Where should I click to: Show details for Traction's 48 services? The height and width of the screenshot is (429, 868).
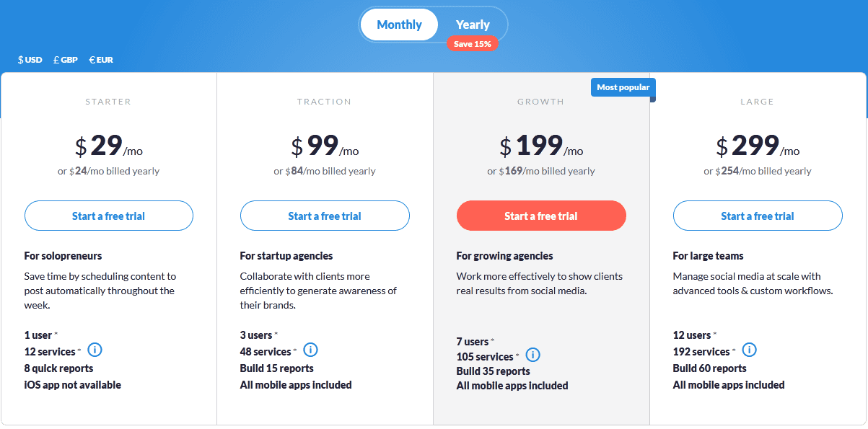(x=310, y=350)
